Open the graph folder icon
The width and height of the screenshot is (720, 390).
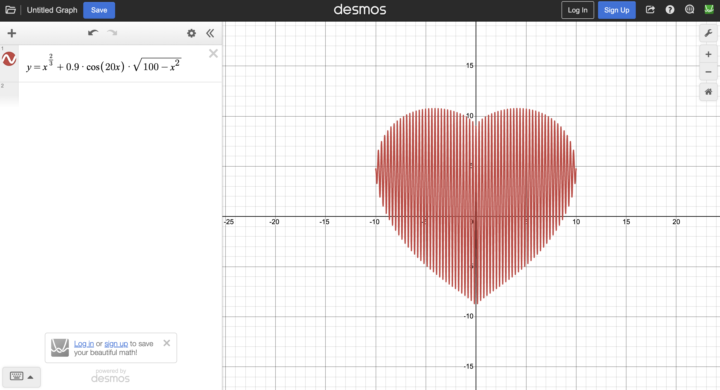(10, 10)
